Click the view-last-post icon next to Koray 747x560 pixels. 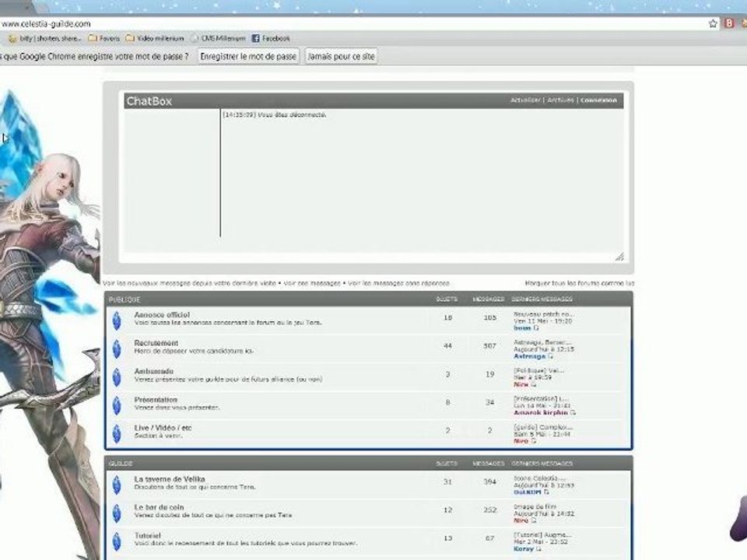point(538,548)
